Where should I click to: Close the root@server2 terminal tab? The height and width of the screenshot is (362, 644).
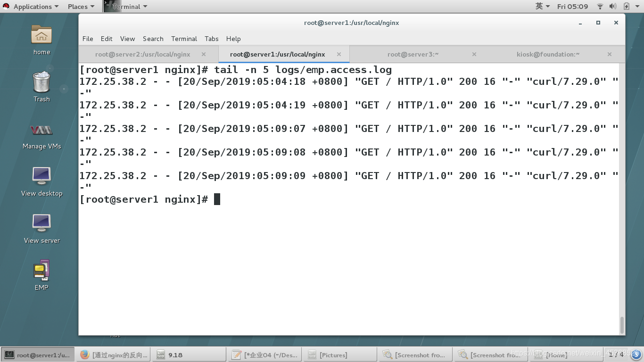[203, 54]
